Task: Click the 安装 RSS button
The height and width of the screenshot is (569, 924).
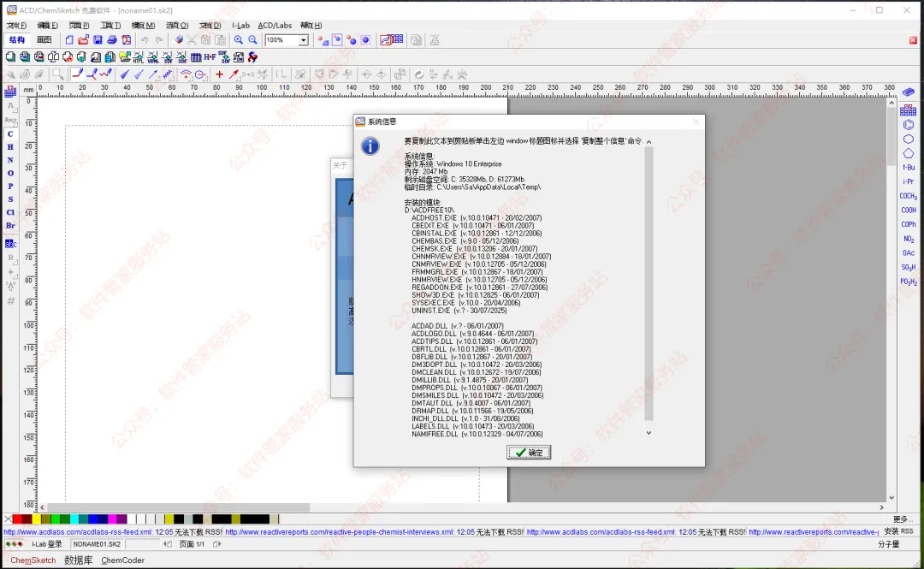Action: coord(898,531)
